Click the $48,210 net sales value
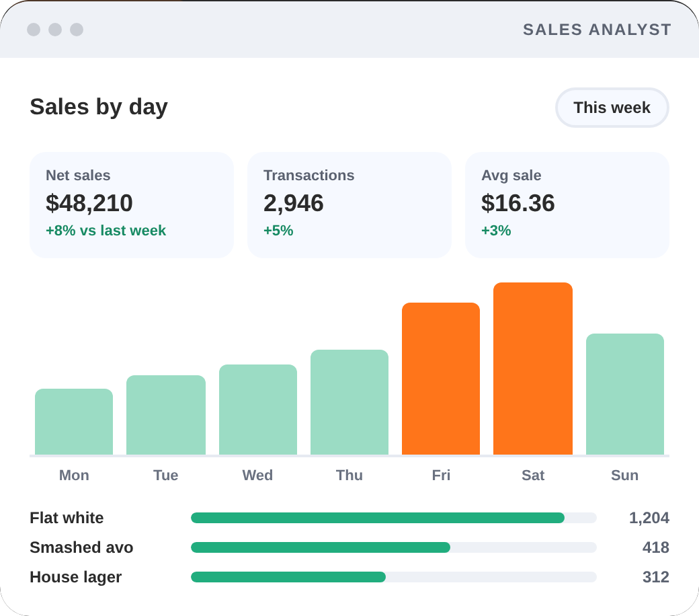699x616 pixels. coord(89,203)
